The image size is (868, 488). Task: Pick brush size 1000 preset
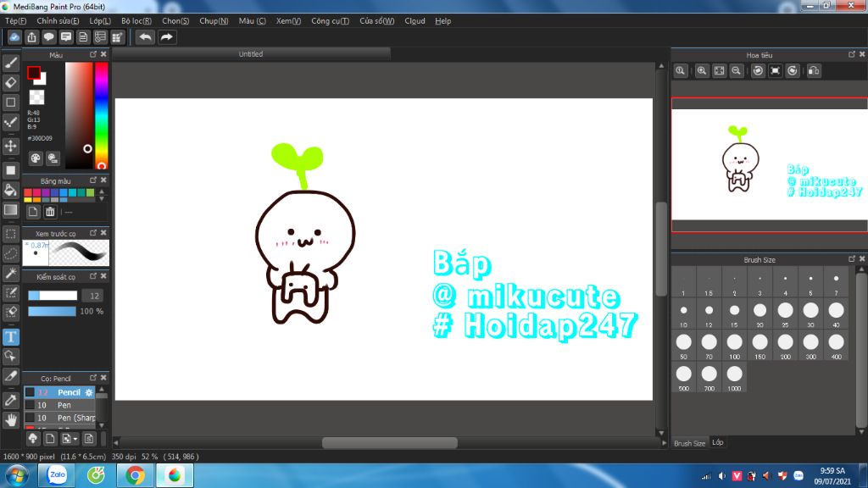pos(734,377)
